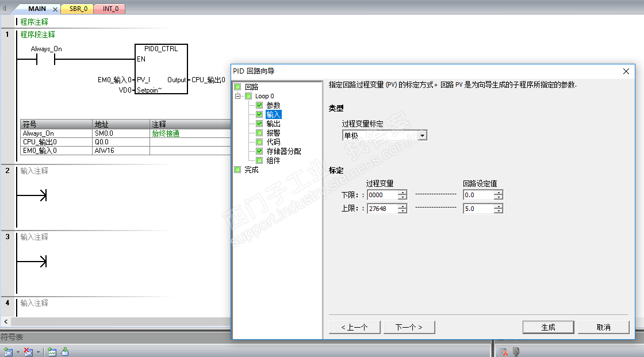644x357 pixels.
Task: Select 代码 in the wizard tree
Action: 273,142
